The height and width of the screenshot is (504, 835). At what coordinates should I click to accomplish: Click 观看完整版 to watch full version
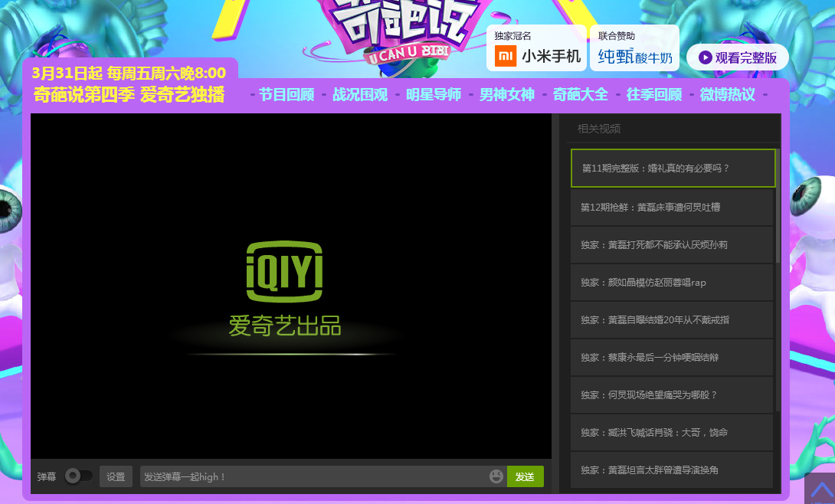click(x=738, y=57)
